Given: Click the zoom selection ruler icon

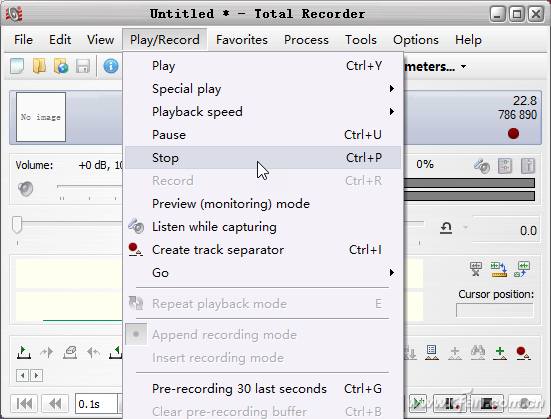Looking at the screenshot, I should pyautogui.click(x=499, y=269).
